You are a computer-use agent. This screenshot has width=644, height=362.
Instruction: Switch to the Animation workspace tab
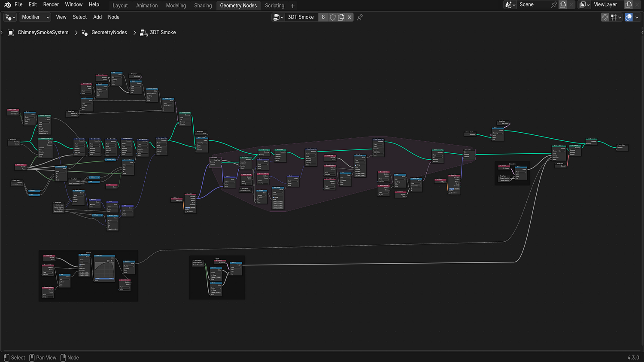pyautogui.click(x=147, y=6)
